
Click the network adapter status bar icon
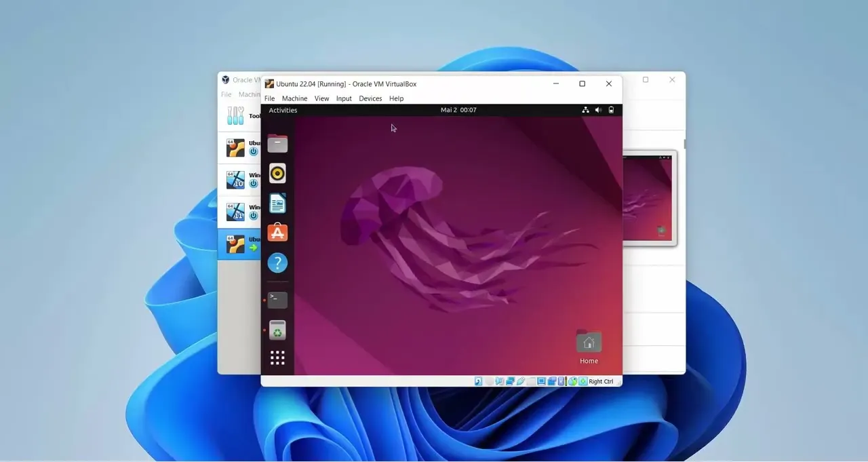coord(510,381)
